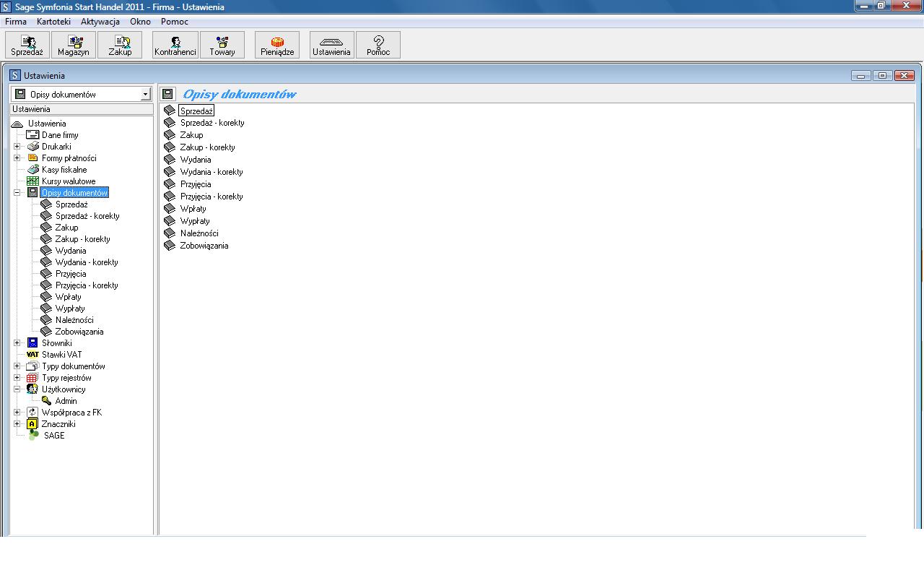
Task: Select Zakup in the settings tree
Action: (x=66, y=228)
